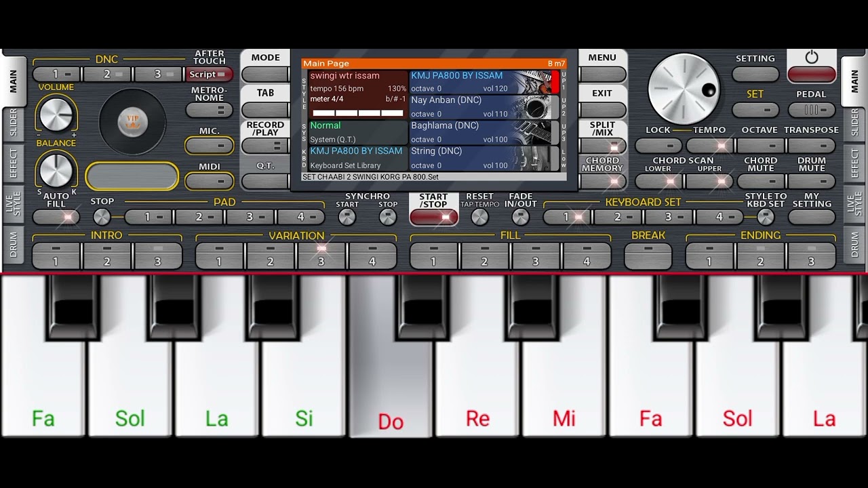Toggle After Touch Script button

pyautogui.click(x=210, y=75)
